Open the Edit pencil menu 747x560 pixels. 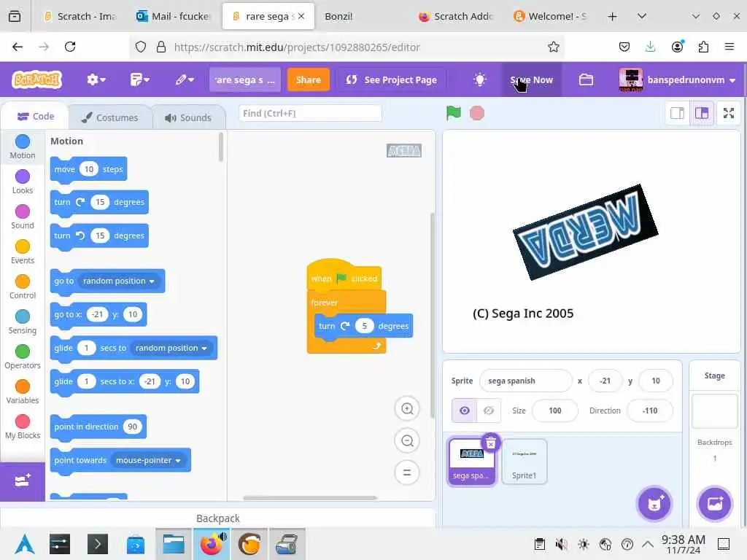point(185,79)
